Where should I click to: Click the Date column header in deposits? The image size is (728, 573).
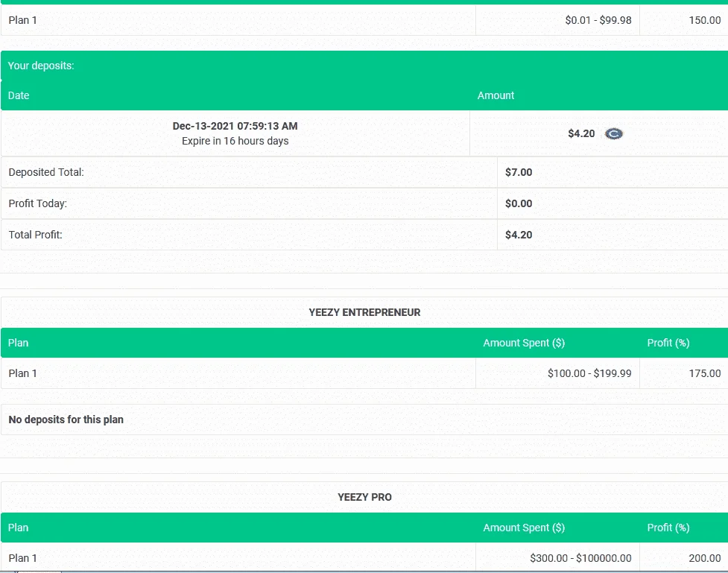coord(19,95)
